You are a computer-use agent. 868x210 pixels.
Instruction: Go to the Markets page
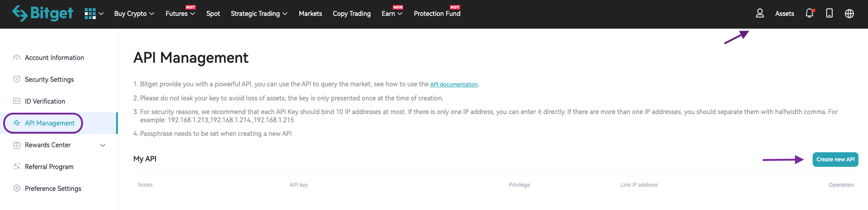click(310, 14)
